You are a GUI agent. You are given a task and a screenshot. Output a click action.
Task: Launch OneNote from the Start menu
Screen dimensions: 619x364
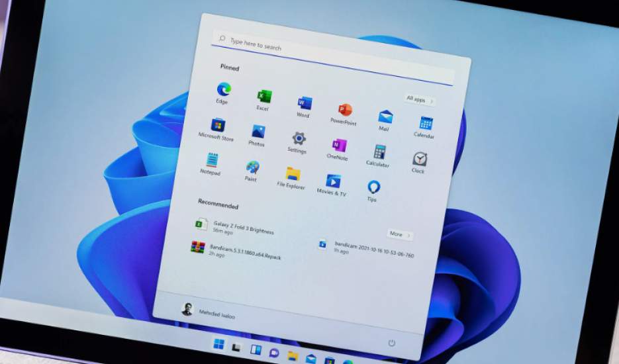point(339,146)
